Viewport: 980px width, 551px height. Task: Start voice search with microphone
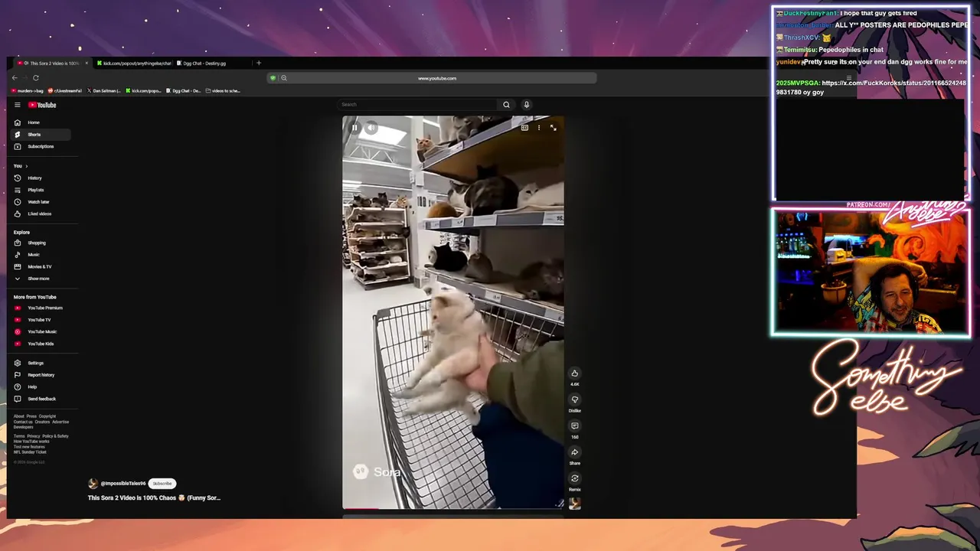[526, 104]
